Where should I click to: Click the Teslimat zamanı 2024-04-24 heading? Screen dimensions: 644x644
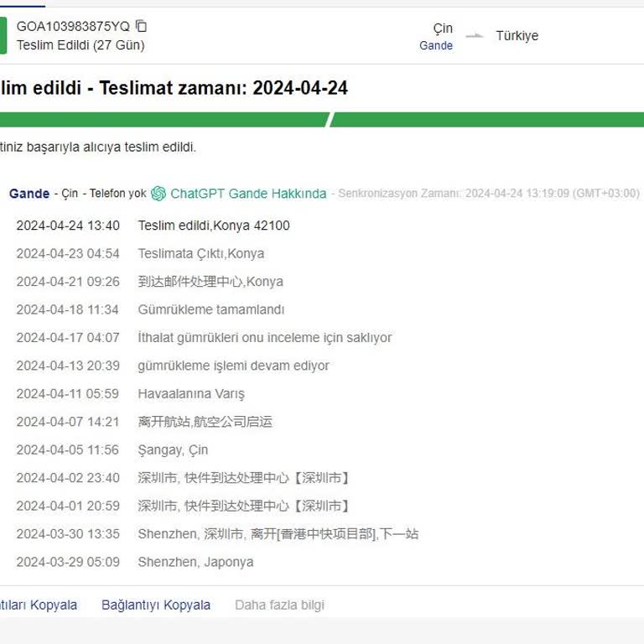[174, 87]
